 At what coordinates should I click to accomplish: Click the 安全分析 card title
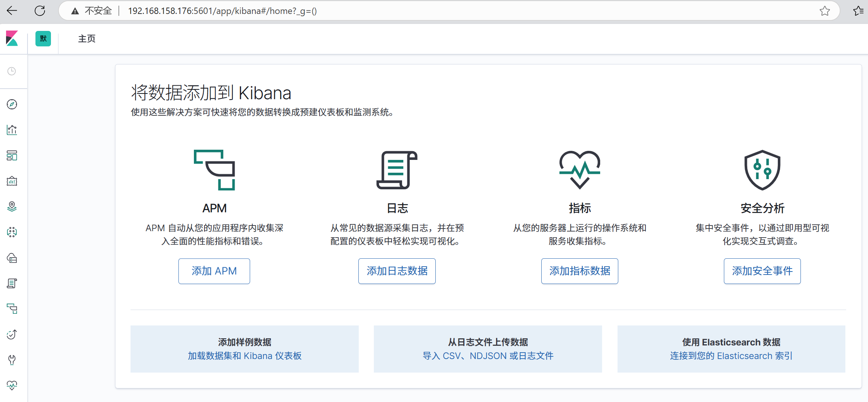coord(762,208)
